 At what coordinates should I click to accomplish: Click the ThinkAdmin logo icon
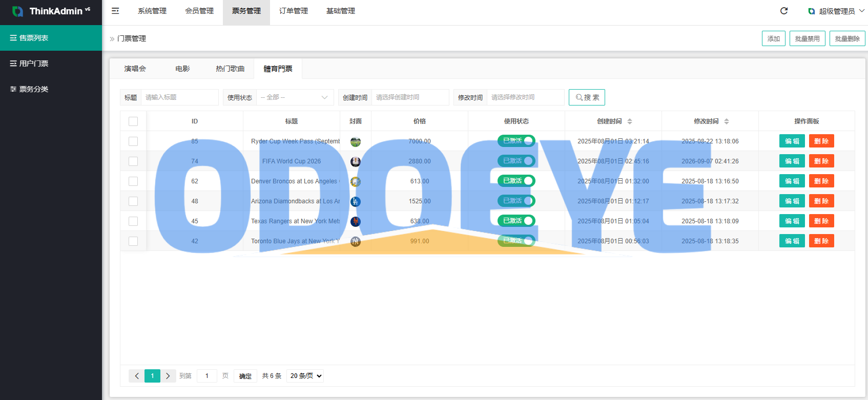click(x=17, y=11)
